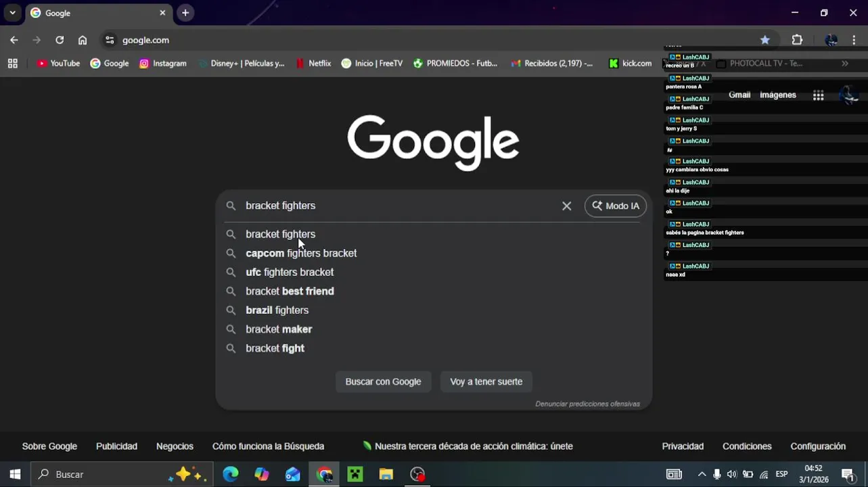Open the notifications center icon
This screenshot has height=487, width=868.
(848, 474)
